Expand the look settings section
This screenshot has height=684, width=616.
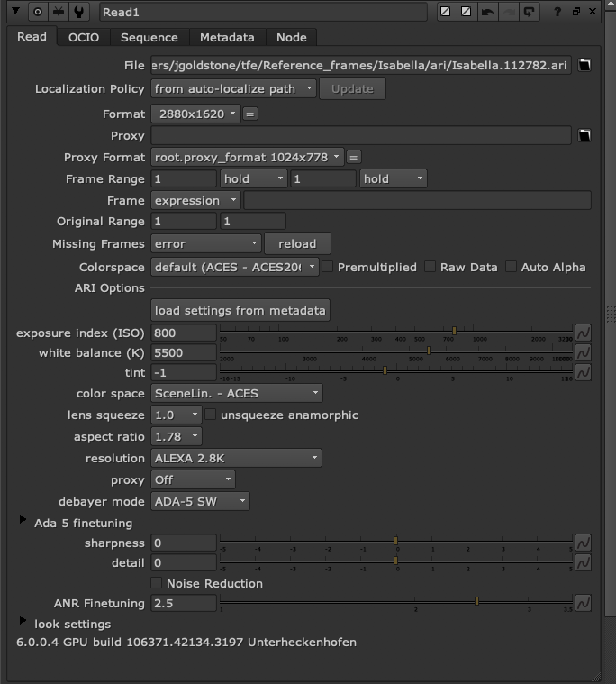click(23, 623)
